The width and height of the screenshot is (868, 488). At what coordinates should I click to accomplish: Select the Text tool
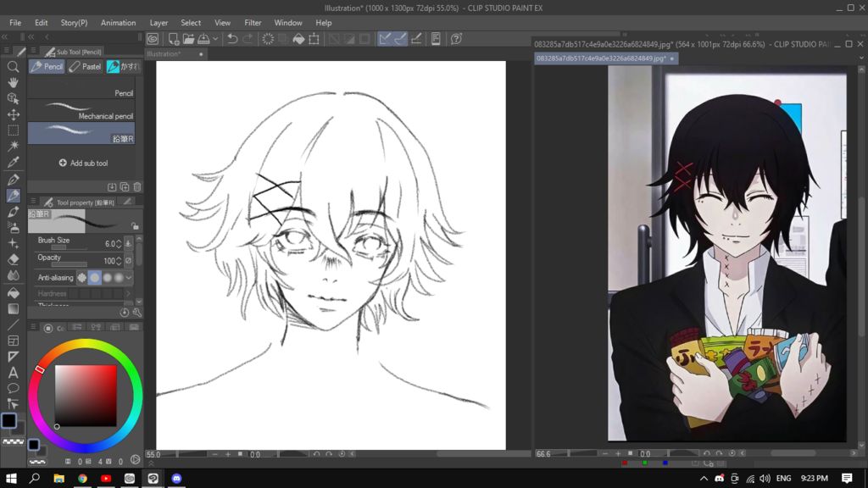(x=13, y=373)
